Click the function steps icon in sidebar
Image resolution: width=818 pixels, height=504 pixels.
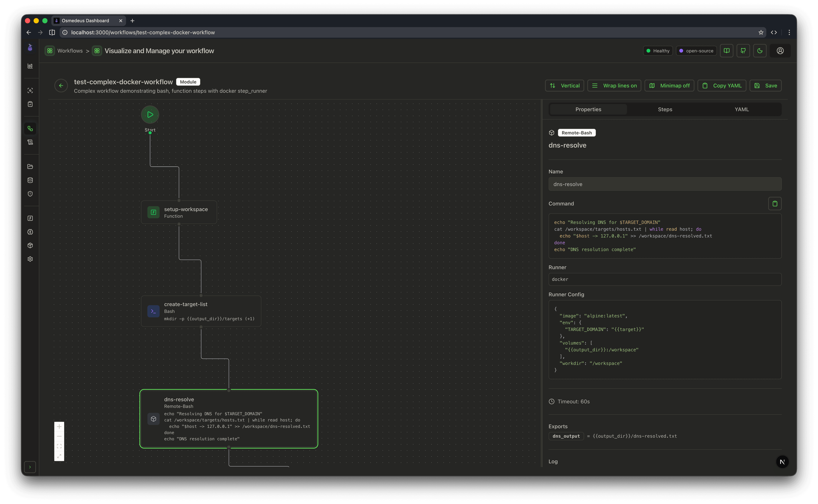pos(30,218)
